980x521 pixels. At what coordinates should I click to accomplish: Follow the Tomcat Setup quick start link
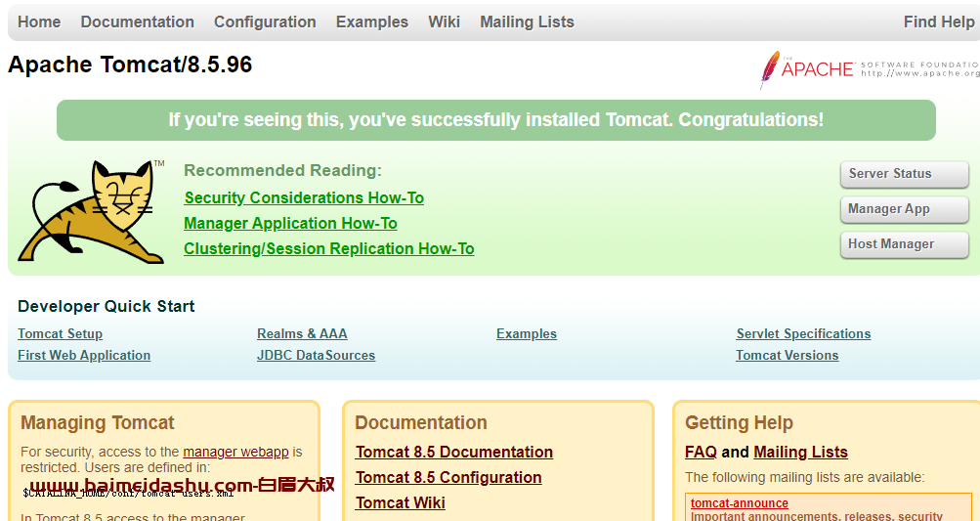point(60,334)
